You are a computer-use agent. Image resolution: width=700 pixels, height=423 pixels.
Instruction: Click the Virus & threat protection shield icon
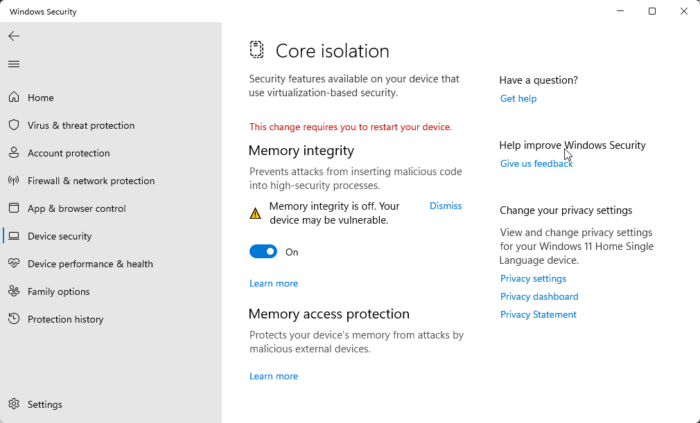point(14,126)
